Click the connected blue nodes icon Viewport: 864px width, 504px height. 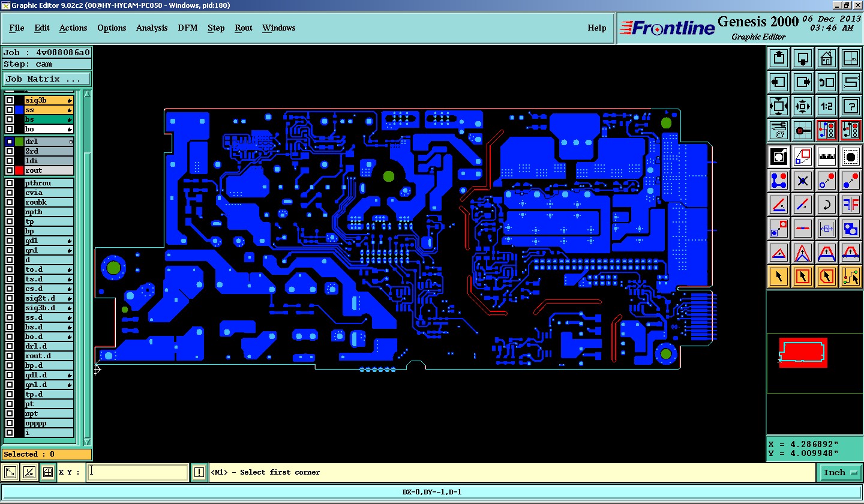(x=779, y=181)
